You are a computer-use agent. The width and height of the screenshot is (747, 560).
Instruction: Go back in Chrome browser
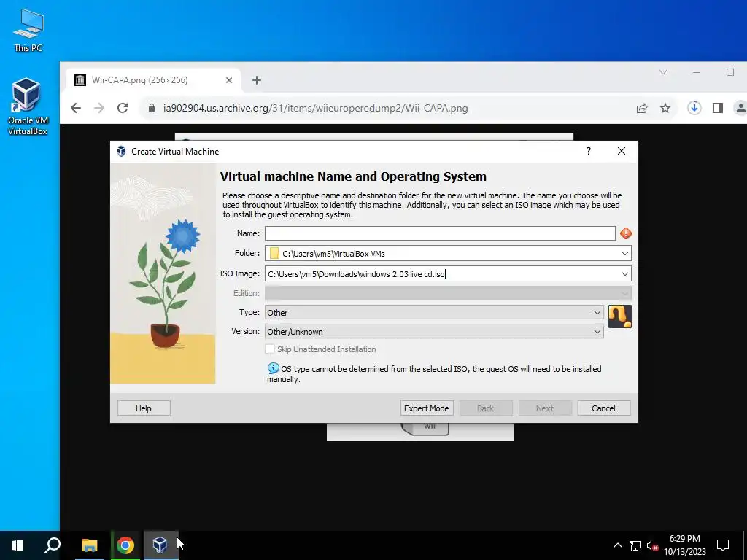76,108
